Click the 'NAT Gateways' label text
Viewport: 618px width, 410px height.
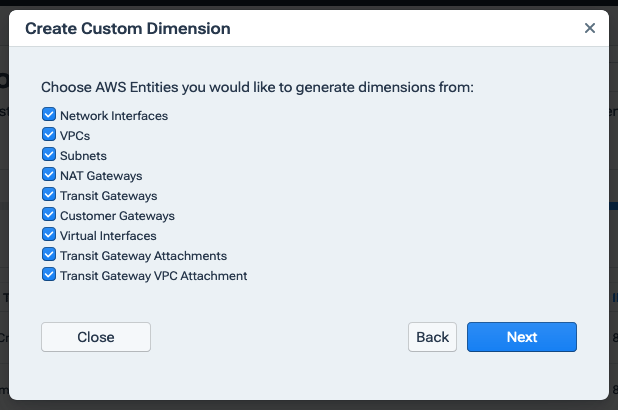(x=101, y=176)
